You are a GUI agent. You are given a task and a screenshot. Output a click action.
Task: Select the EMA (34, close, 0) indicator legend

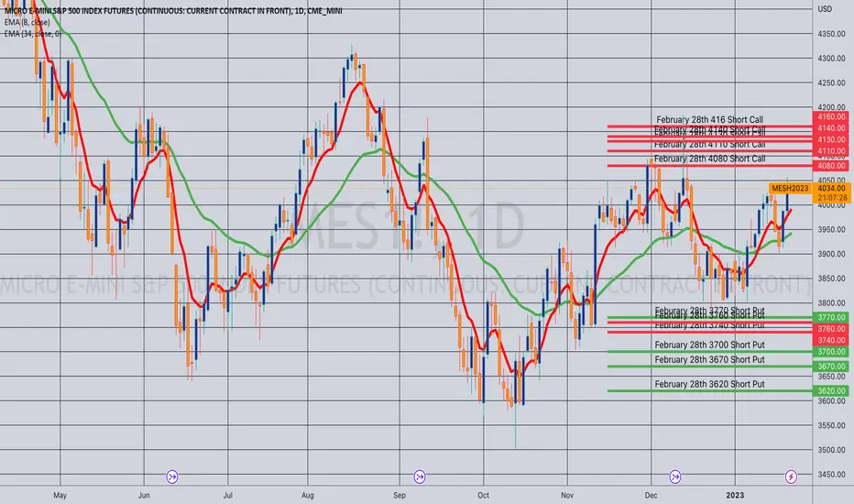pyautogui.click(x=33, y=34)
